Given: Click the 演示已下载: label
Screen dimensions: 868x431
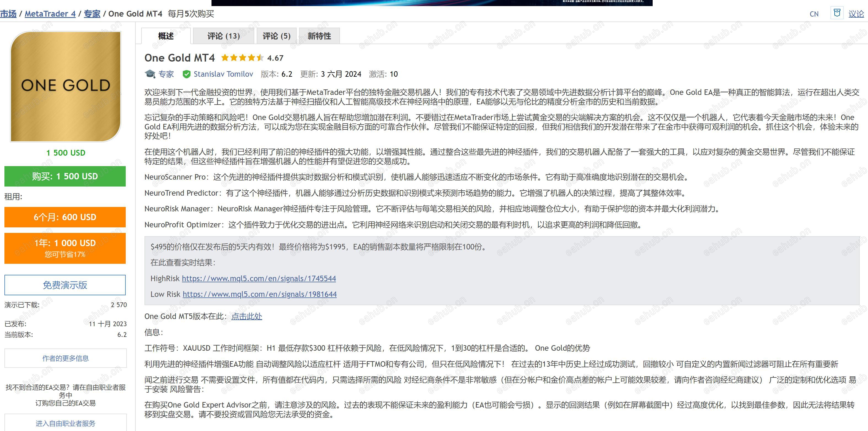Looking at the screenshot, I should point(22,305).
